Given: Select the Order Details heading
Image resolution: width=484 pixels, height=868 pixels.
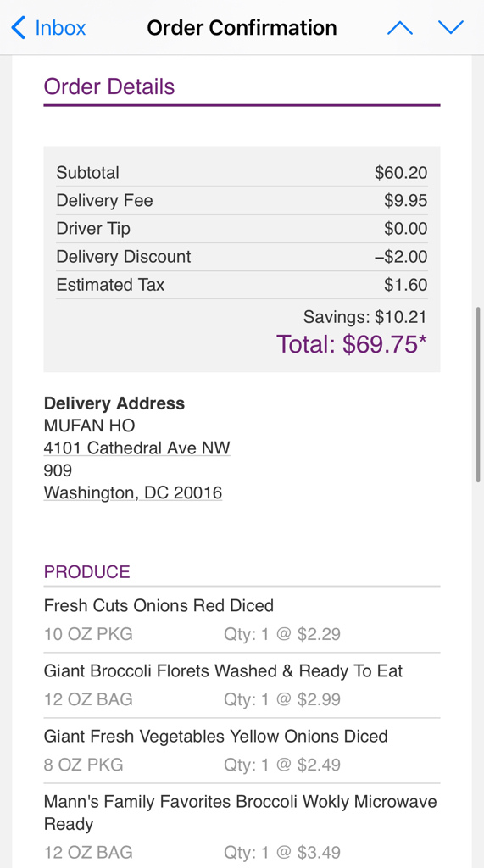Looking at the screenshot, I should pos(109,87).
